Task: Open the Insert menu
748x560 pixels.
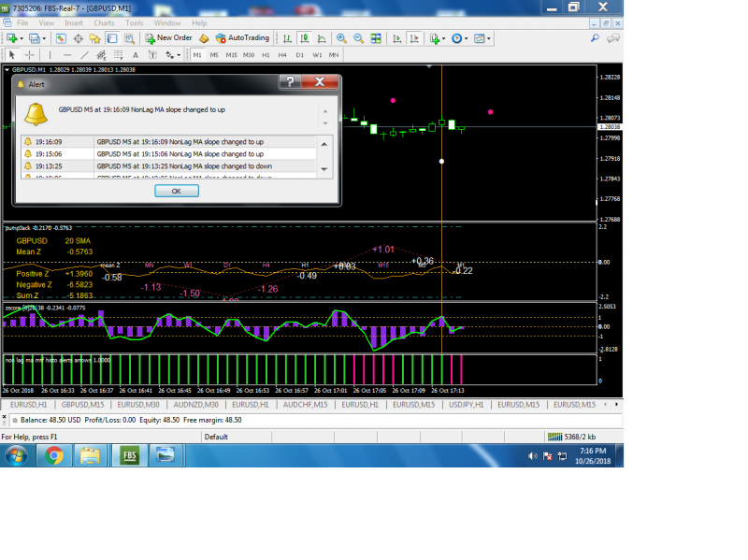Action: pyautogui.click(x=74, y=22)
